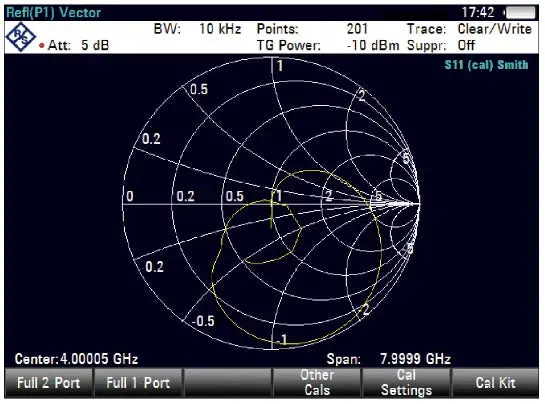
Task: Check the battery status icon
Action: click(520, 13)
